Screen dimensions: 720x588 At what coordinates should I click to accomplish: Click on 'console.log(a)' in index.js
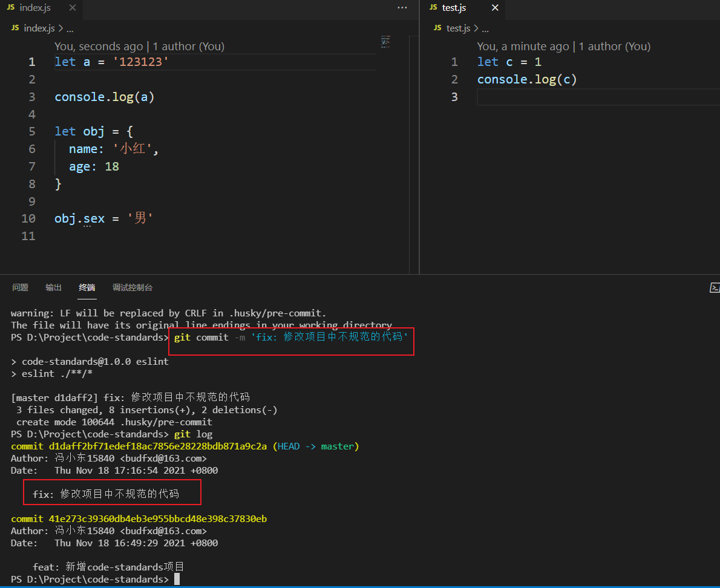[x=104, y=97]
